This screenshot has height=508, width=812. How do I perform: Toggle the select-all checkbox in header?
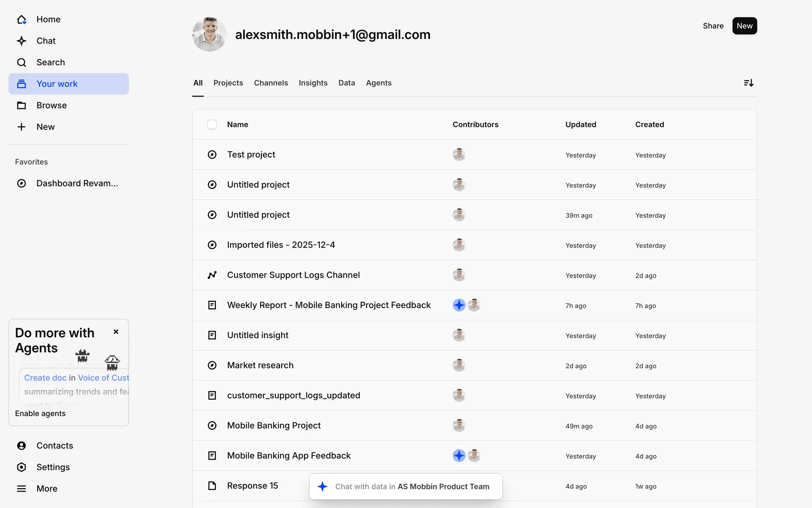pyautogui.click(x=212, y=124)
